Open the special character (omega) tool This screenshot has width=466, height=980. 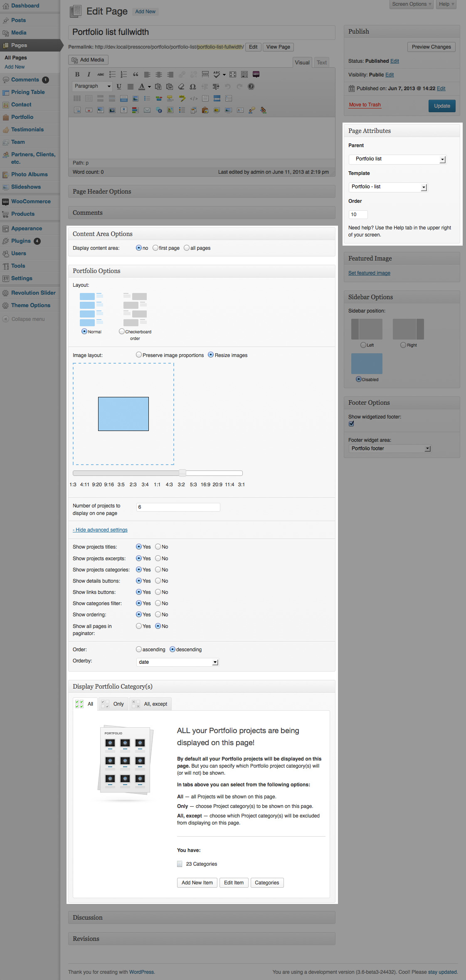coord(192,86)
